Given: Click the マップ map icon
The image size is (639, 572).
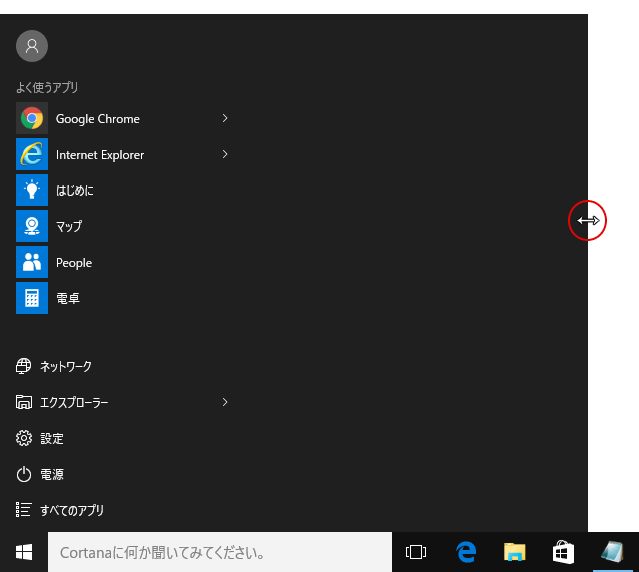Looking at the screenshot, I should point(32,226).
